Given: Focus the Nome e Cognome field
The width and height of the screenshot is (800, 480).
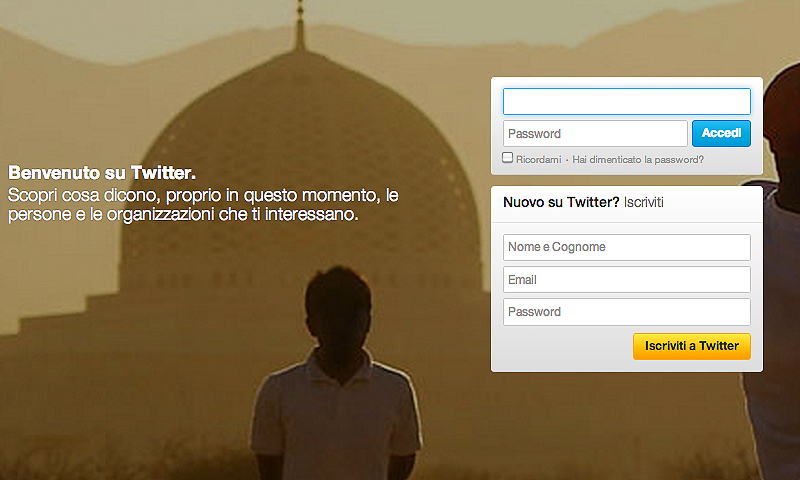Looking at the screenshot, I should (627, 247).
